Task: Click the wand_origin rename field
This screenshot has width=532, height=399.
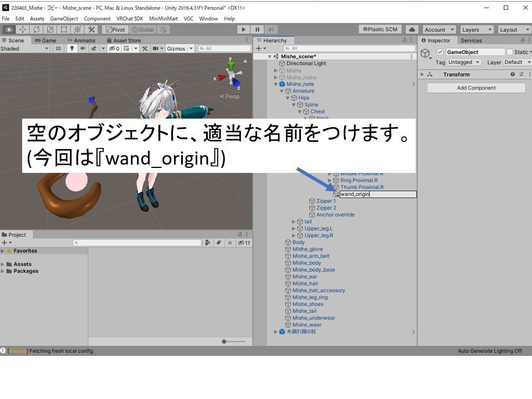Action: coord(378,194)
